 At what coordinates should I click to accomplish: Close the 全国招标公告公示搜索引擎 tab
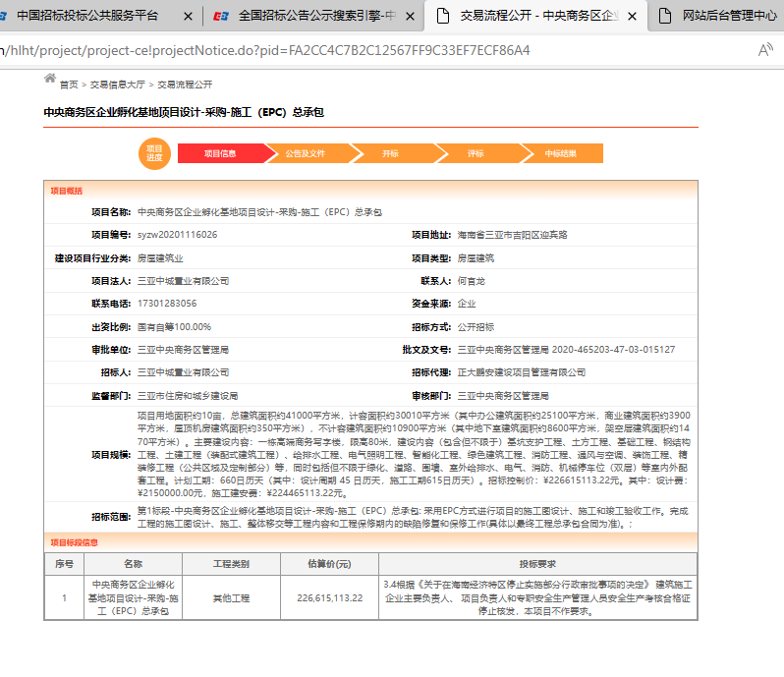pos(409,16)
